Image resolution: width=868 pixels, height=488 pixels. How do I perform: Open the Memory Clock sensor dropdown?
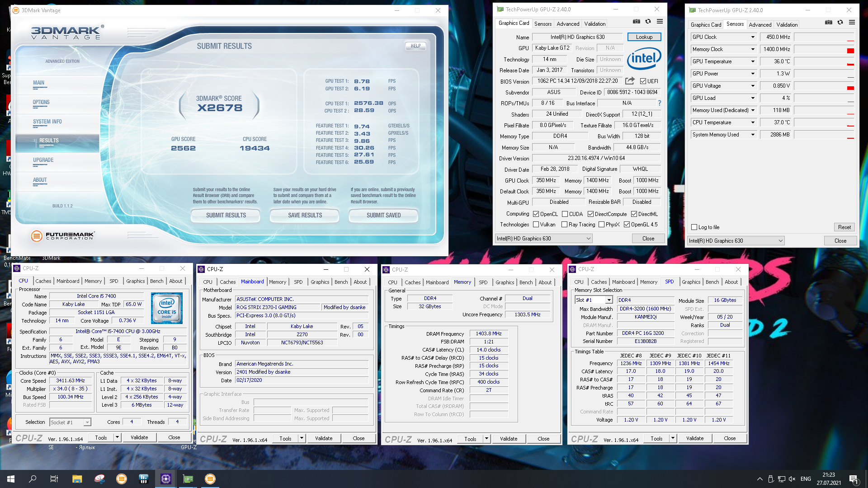click(x=753, y=49)
